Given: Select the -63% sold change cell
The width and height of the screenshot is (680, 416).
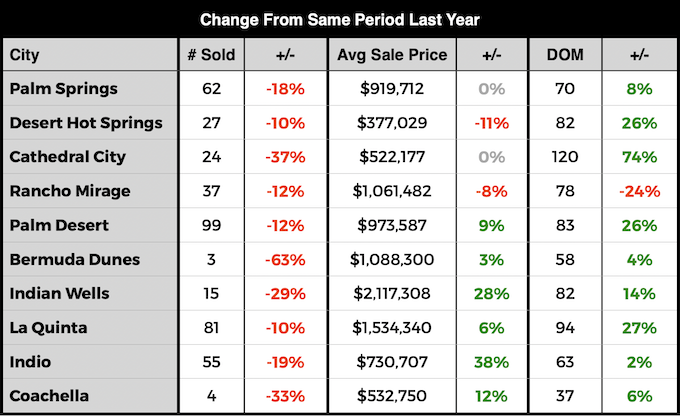Looking at the screenshot, I should click(286, 259).
